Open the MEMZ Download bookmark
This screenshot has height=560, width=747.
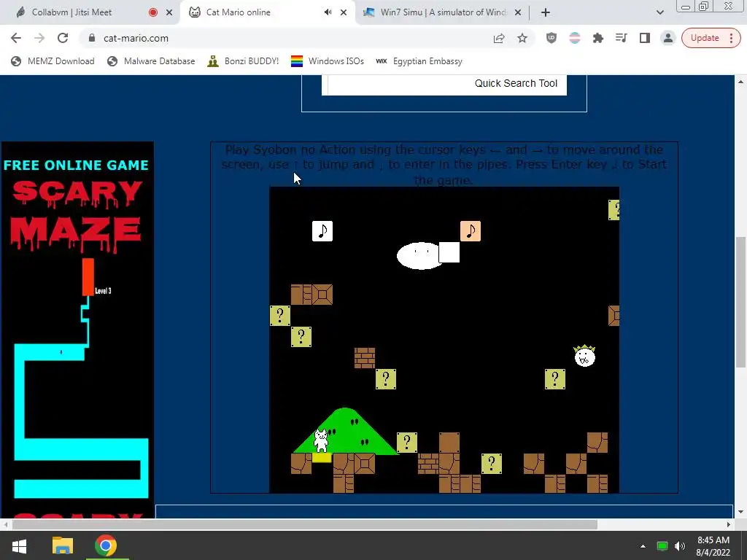(x=53, y=61)
